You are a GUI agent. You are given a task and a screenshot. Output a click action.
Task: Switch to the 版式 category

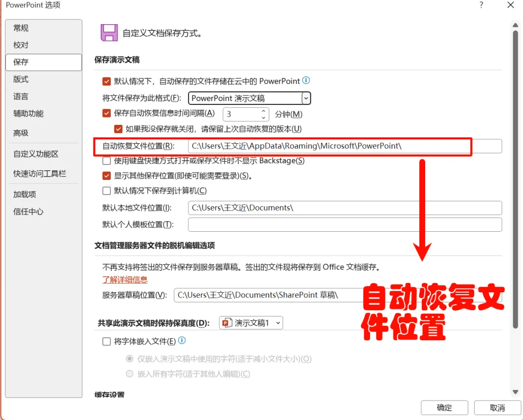[x=44, y=79]
